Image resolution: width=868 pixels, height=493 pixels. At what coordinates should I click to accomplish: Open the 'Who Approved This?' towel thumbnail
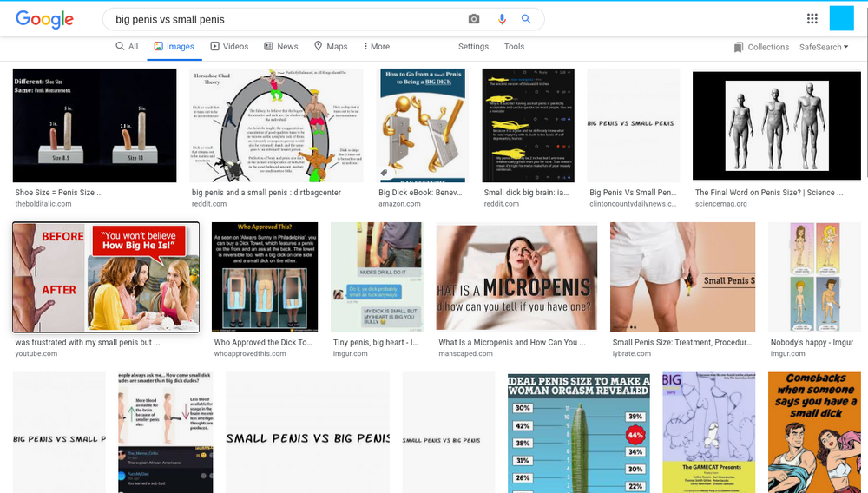(265, 277)
